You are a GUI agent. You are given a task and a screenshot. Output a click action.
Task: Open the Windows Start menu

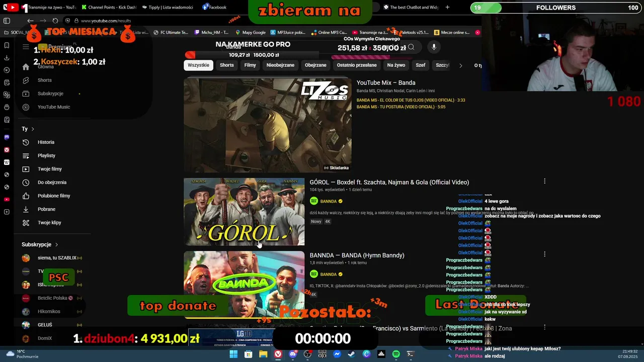pyautogui.click(x=233, y=354)
